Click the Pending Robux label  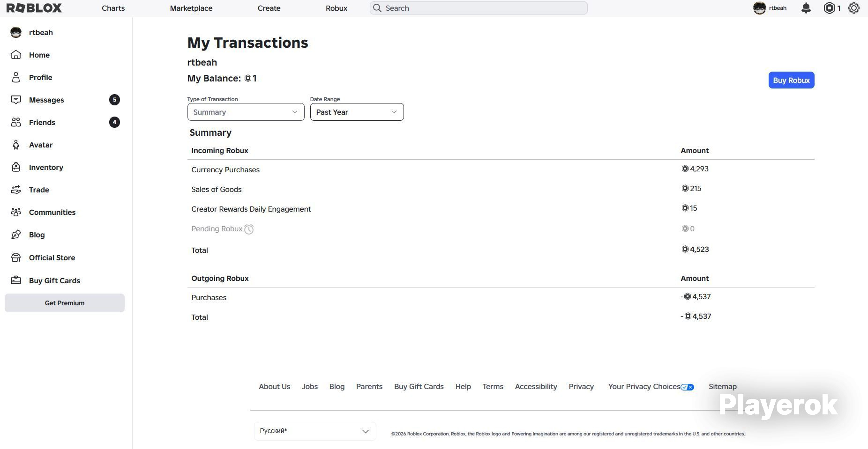[217, 229]
